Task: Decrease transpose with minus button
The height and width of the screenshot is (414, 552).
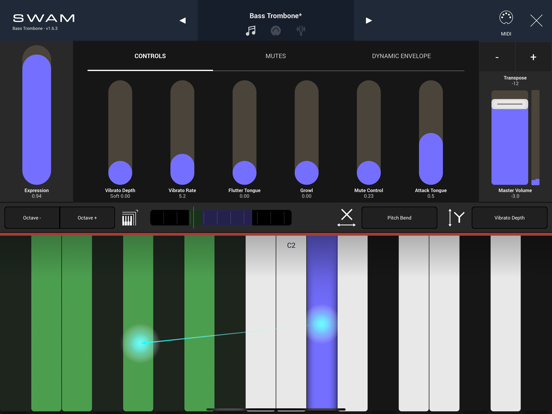Action: [497, 57]
